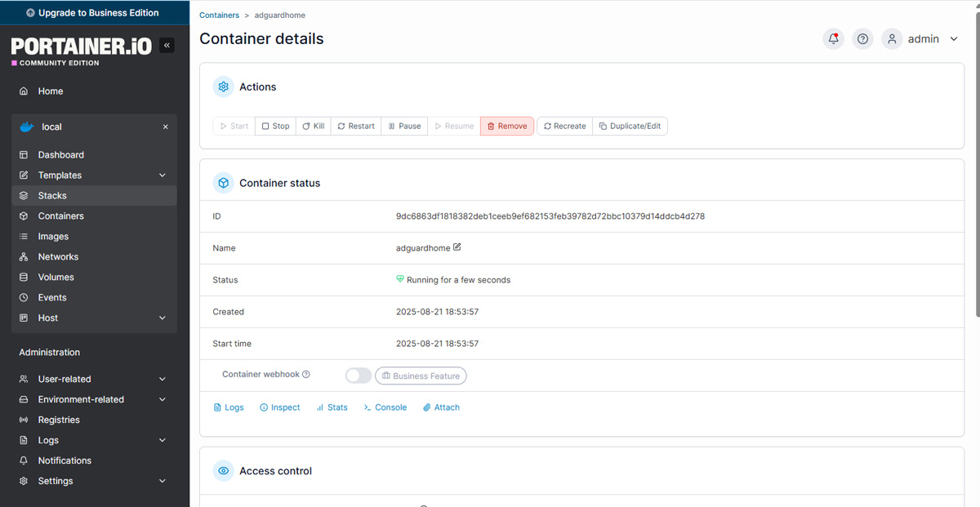Screen dimensions: 980x507
Task: Go to Containers breadcrumb link
Action: pyautogui.click(x=219, y=16)
